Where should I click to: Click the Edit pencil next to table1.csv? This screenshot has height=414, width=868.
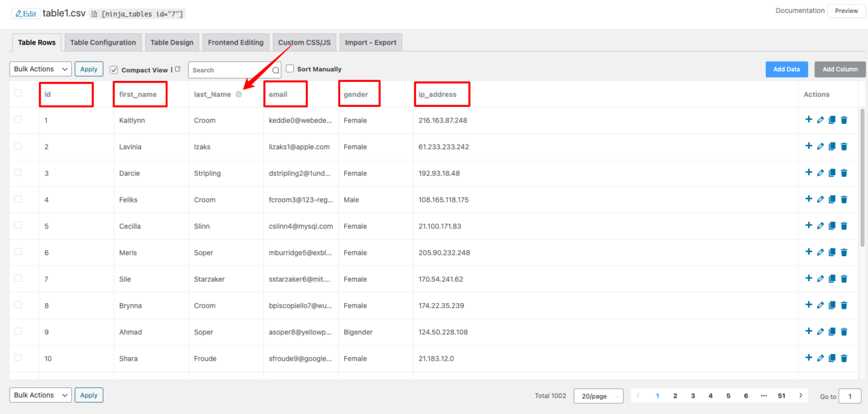[x=25, y=13]
